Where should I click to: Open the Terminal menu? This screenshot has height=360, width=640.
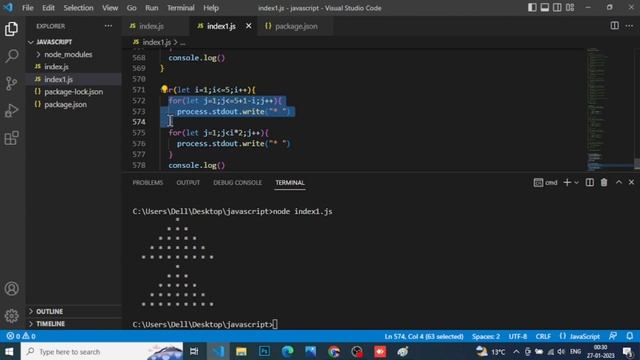tap(181, 8)
